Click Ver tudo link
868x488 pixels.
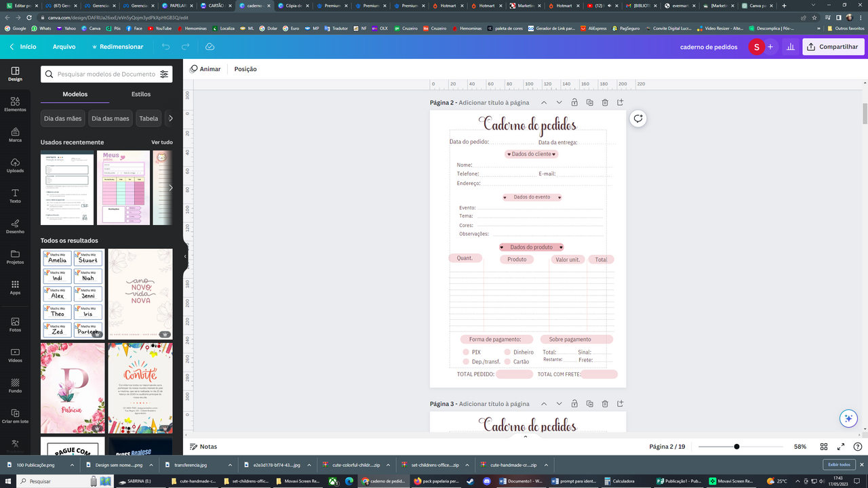pos(162,142)
